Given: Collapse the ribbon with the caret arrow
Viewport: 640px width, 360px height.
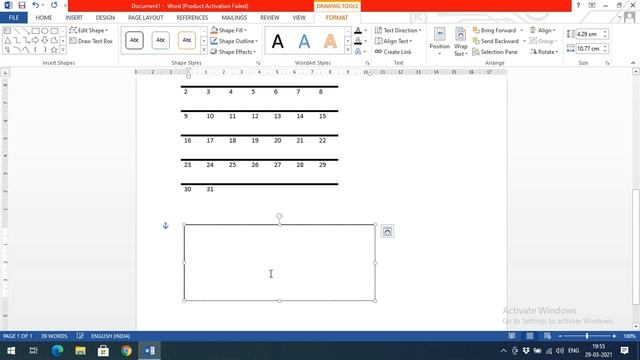Looking at the screenshot, I should pos(633,63).
